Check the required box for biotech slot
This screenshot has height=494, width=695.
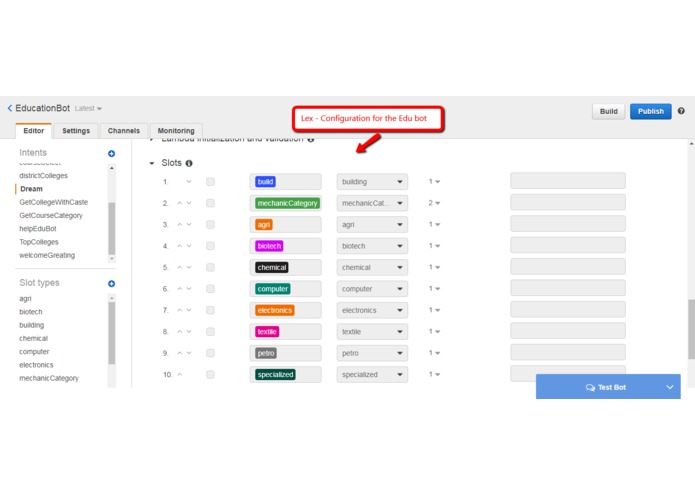coord(211,246)
